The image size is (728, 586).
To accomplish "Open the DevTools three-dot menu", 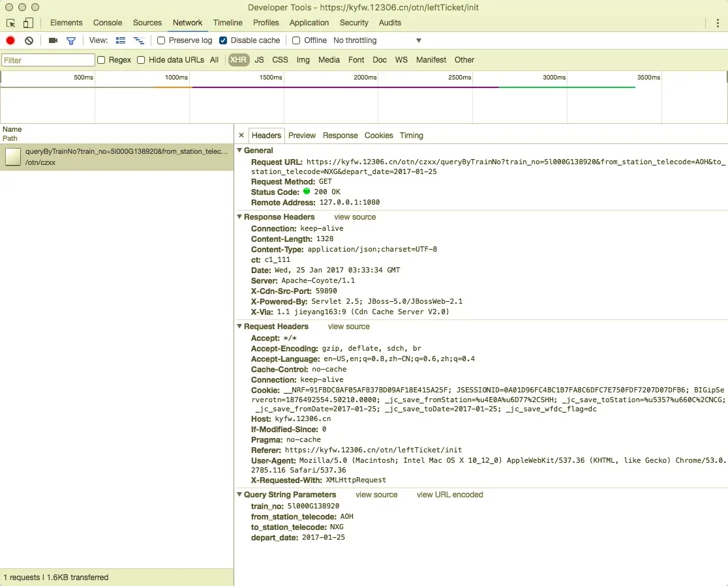I will 718,23.
